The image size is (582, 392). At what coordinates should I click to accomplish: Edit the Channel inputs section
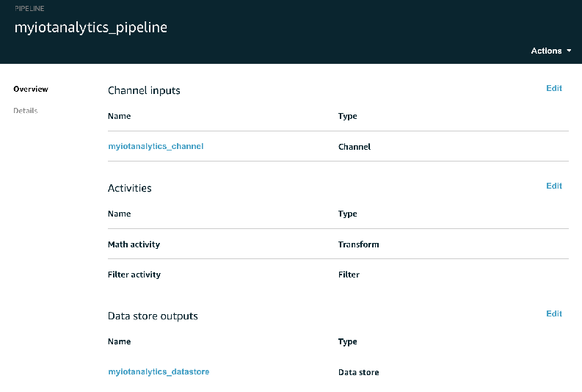click(554, 88)
